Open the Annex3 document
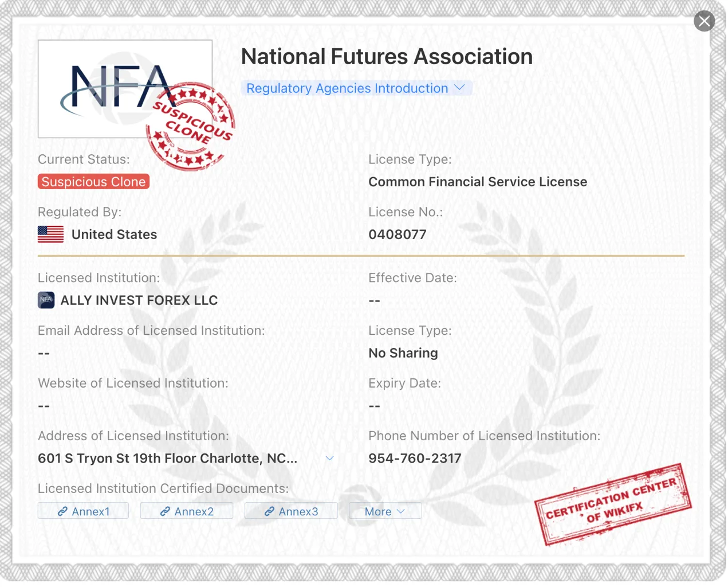This screenshot has height=587, width=728. pyautogui.click(x=291, y=511)
